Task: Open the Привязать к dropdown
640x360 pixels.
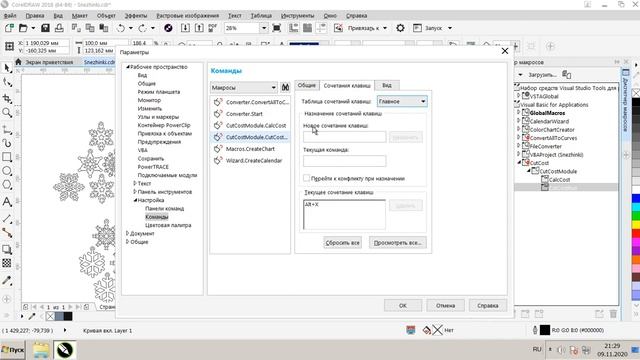Action: (385, 28)
